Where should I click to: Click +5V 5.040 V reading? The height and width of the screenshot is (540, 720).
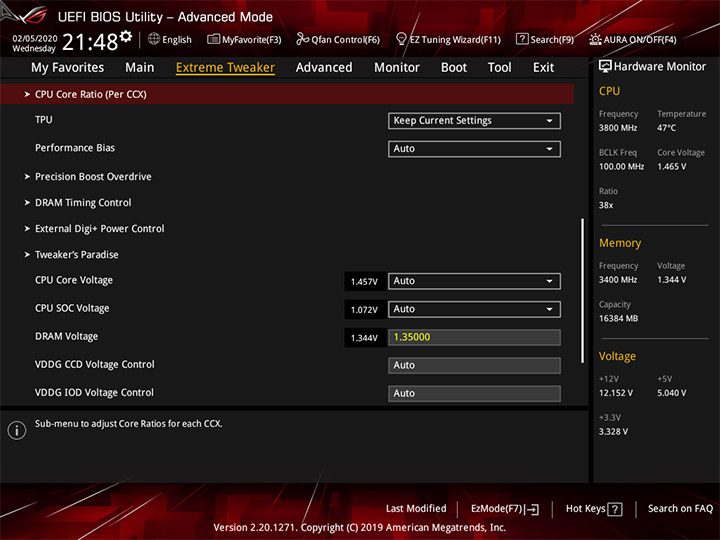click(x=672, y=393)
